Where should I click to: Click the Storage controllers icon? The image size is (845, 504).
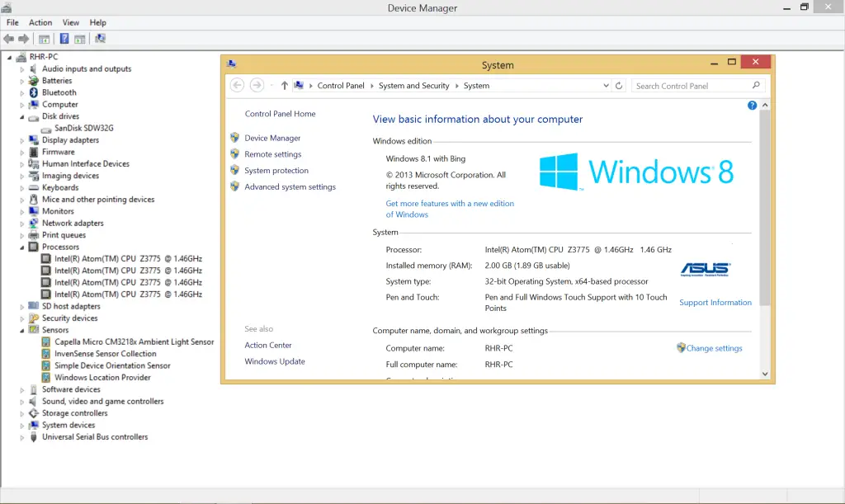pyautogui.click(x=33, y=413)
